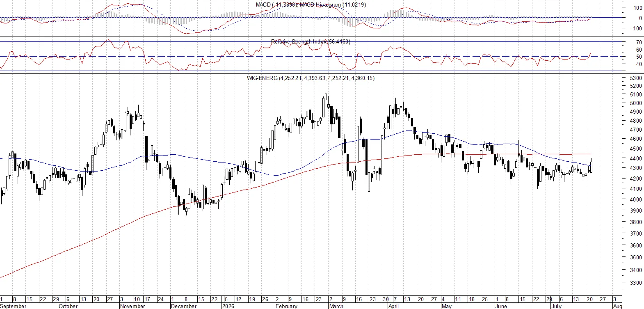The width and height of the screenshot is (644, 309).
Task: Select the Aug month label on time axis
Action: coord(617,306)
